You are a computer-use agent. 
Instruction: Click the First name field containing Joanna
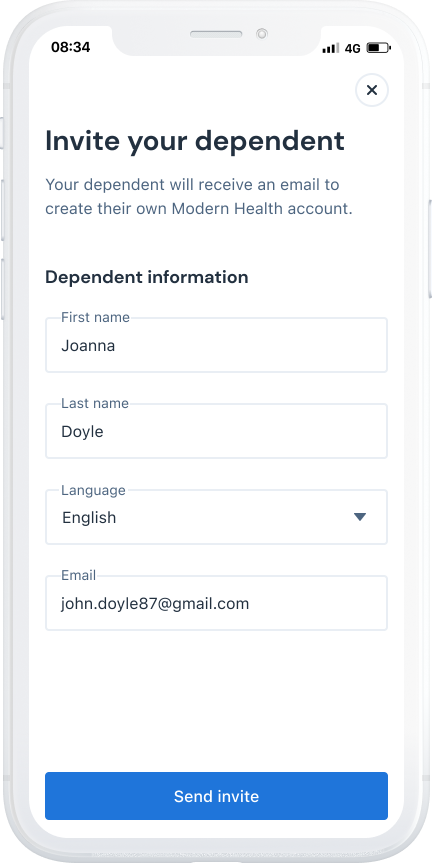point(216,345)
